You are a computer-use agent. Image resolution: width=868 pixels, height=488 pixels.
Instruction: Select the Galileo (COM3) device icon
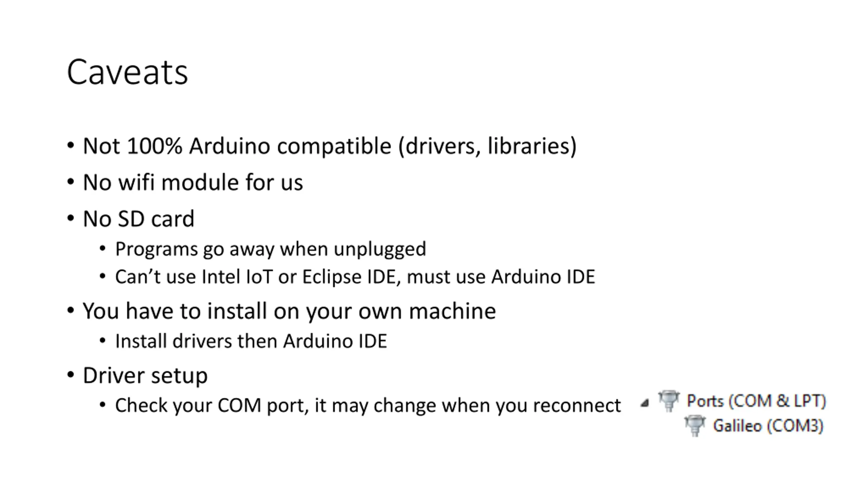(695, 426)
